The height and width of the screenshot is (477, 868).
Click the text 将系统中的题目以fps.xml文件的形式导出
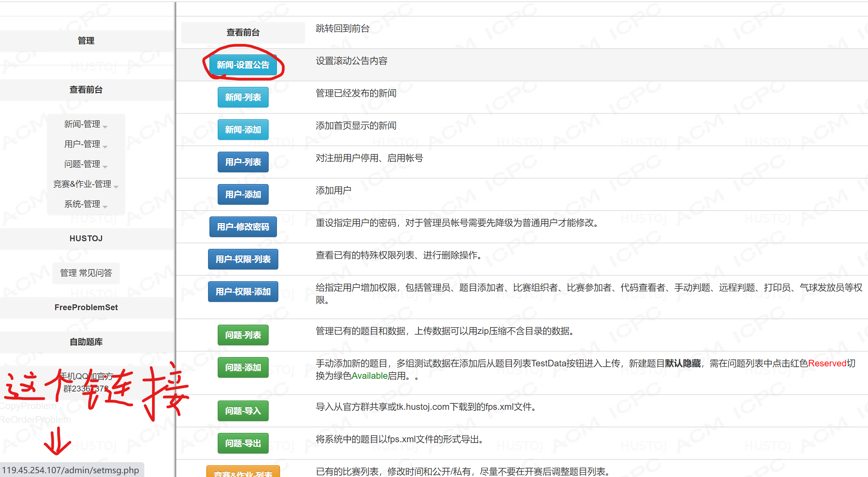tap(400, 439)
